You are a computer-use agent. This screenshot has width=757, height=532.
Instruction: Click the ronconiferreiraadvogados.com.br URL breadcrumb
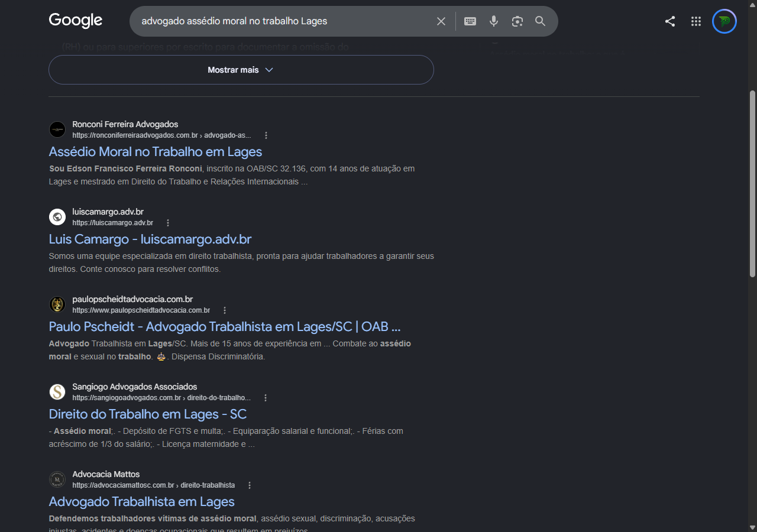(x=161, y=135)
